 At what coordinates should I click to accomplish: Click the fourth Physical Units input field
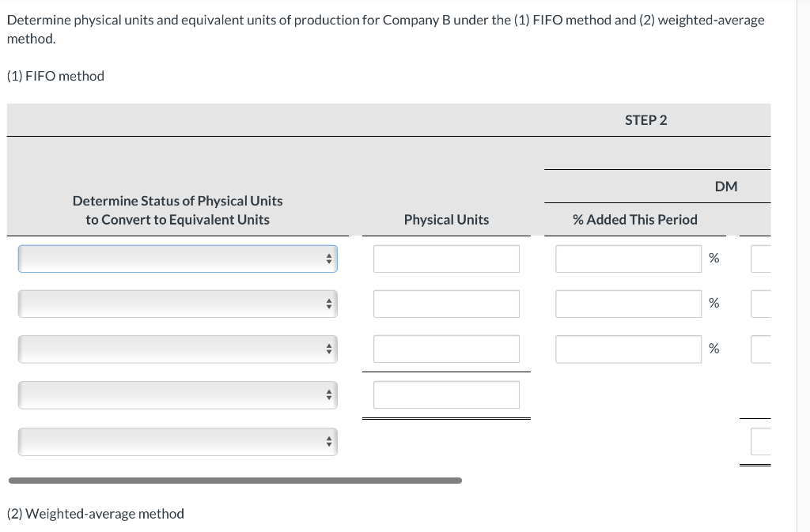coord(446,394)
